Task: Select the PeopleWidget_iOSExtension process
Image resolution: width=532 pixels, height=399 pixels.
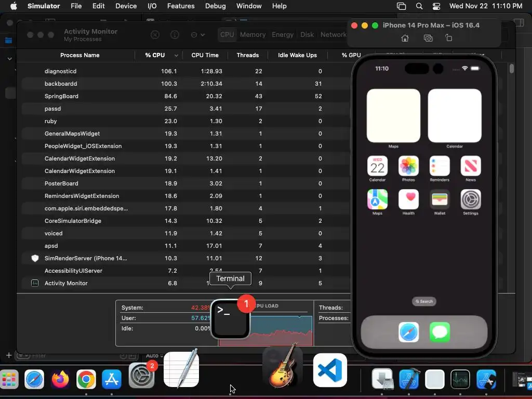Action: pyautogui.click(x=186, y=146)
